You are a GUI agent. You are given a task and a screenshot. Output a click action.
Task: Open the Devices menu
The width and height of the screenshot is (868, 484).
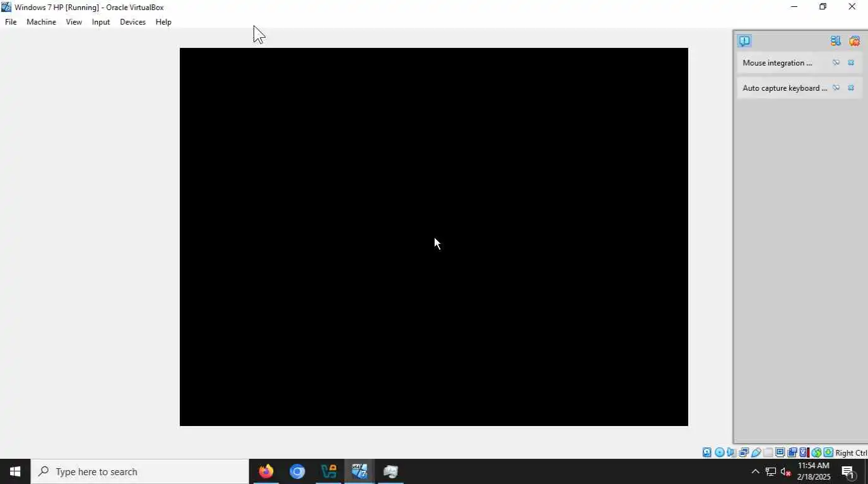click(x=132, y=22)
